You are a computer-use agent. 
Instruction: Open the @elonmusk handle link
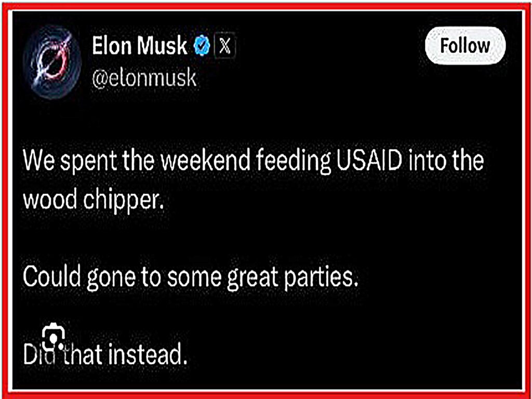tap(144, 78)
